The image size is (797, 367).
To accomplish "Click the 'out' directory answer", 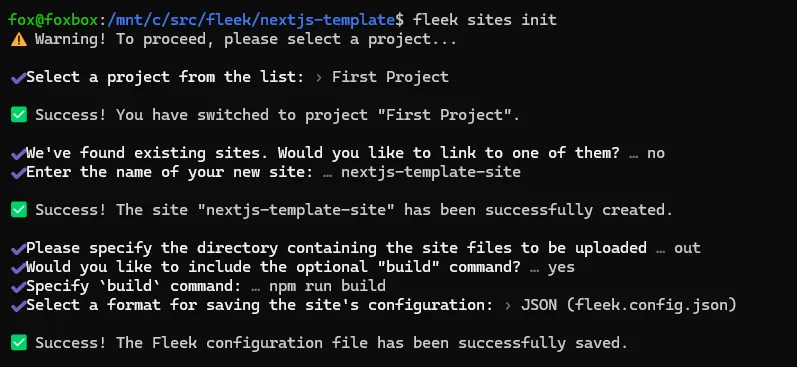I will click(687, 248).
